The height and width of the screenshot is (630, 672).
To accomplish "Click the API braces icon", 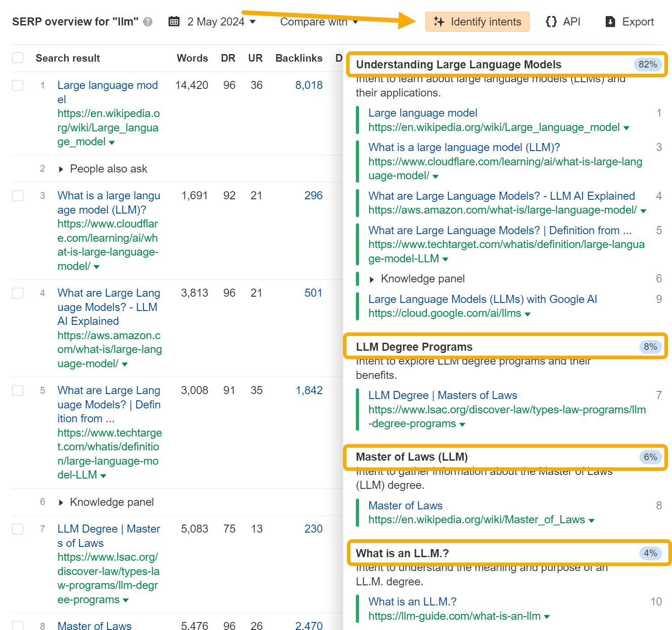I will 551,21.
